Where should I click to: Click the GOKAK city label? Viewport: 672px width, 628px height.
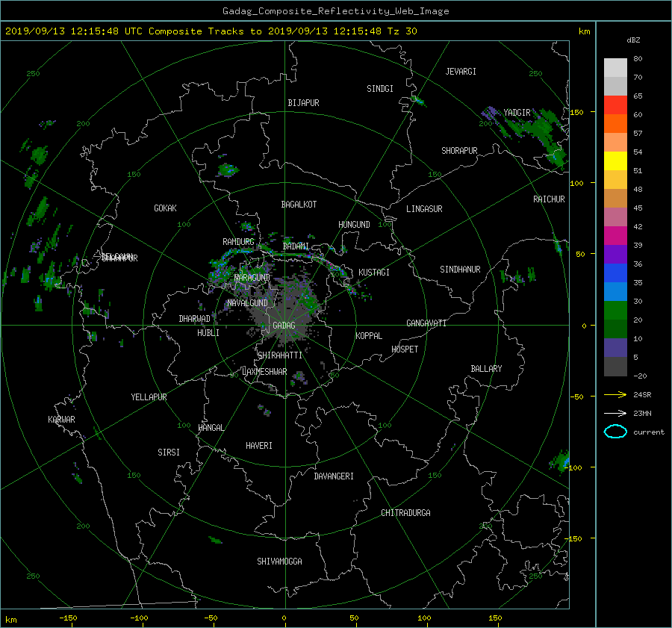[166, 208]
